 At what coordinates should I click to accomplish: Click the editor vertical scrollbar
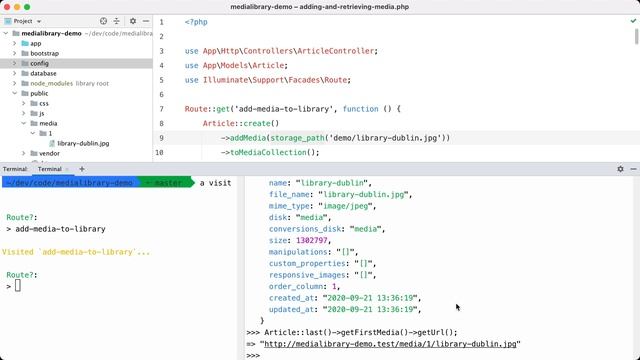pyautogui.click(x=636, y=38)
